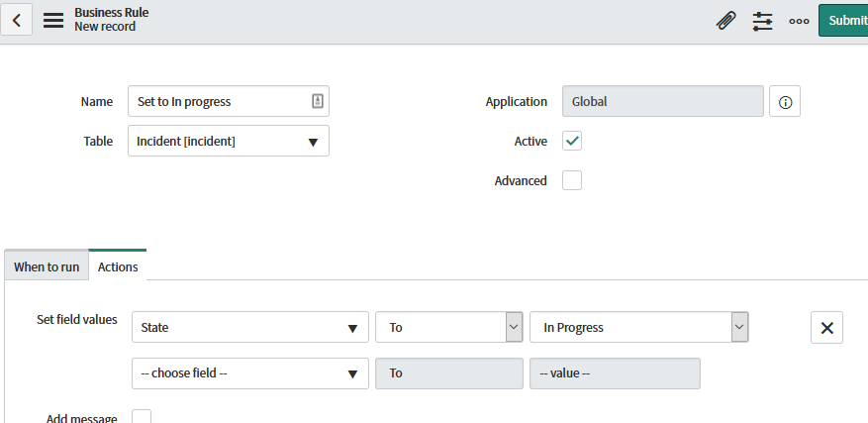Select the Actions tab
This screenshot has height=423, width=868.
point(118,266)
